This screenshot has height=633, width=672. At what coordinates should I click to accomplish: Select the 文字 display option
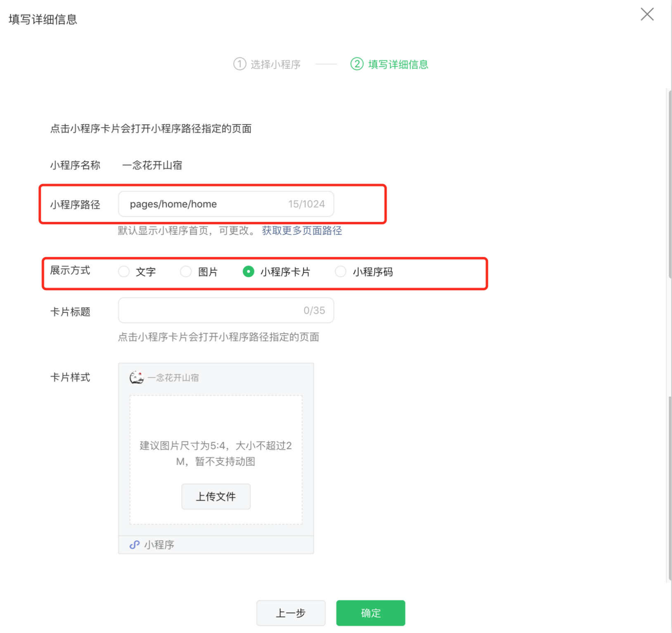[x=137, y=272]
